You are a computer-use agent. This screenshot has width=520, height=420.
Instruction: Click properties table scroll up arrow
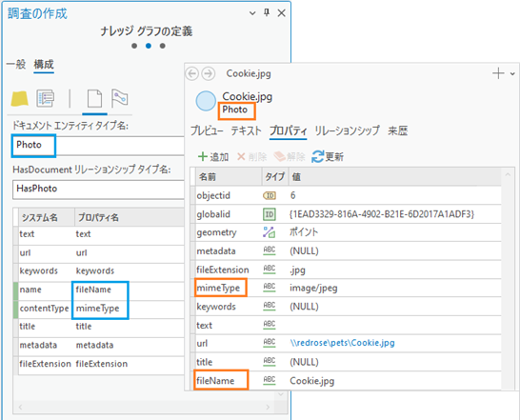(508, 174)
